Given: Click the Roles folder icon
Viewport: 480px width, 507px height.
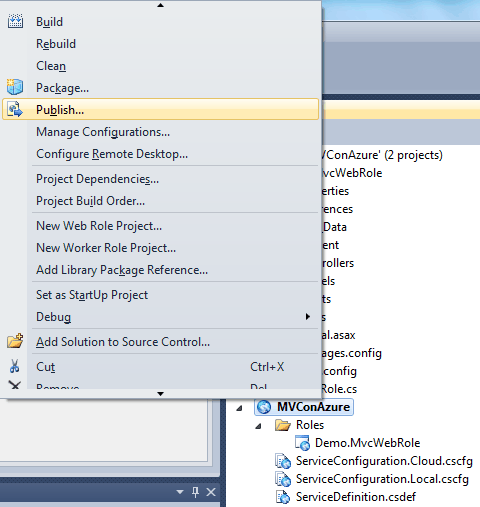Looking at the screenshot, I should point(283,425).
